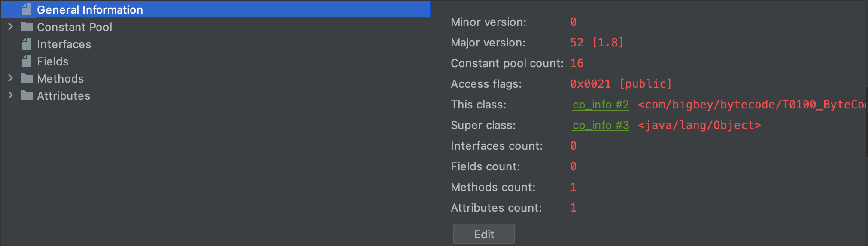
Task: Select the Methods tree item
Action: [60, 79]
